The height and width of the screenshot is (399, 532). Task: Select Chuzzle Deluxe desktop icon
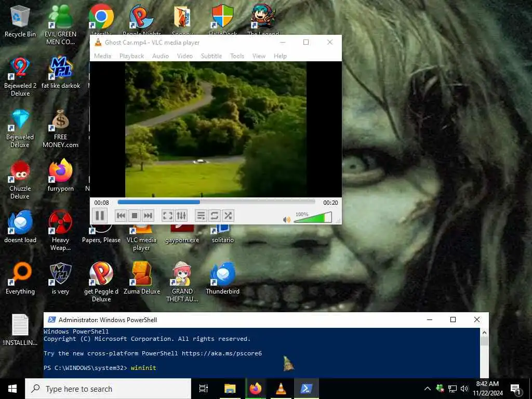pos(20,180)
